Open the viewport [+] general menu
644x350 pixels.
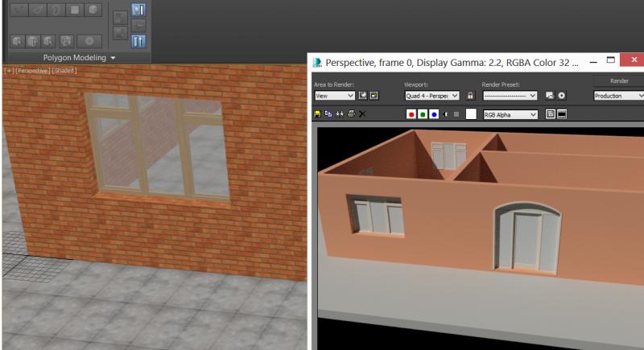pos(9,71)
